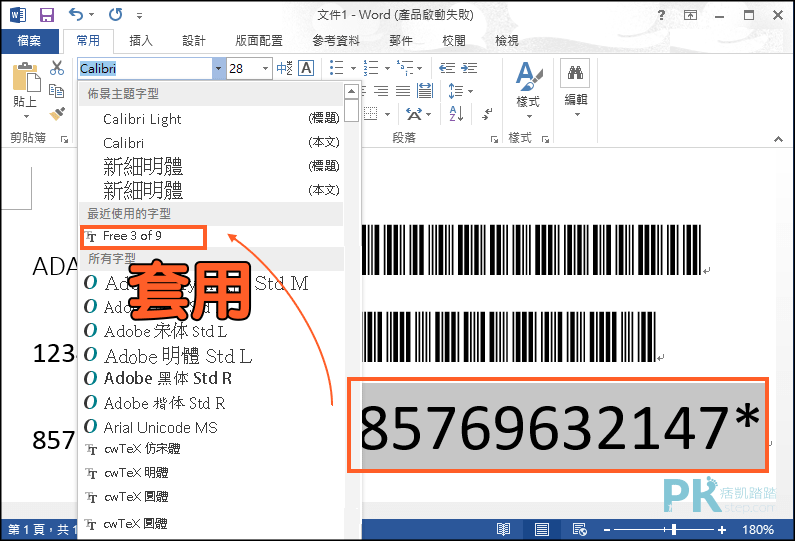Viewport: 795px width, 541px height.
Task: Switch to the 插入 Insert tab
Action: [141, 41]
